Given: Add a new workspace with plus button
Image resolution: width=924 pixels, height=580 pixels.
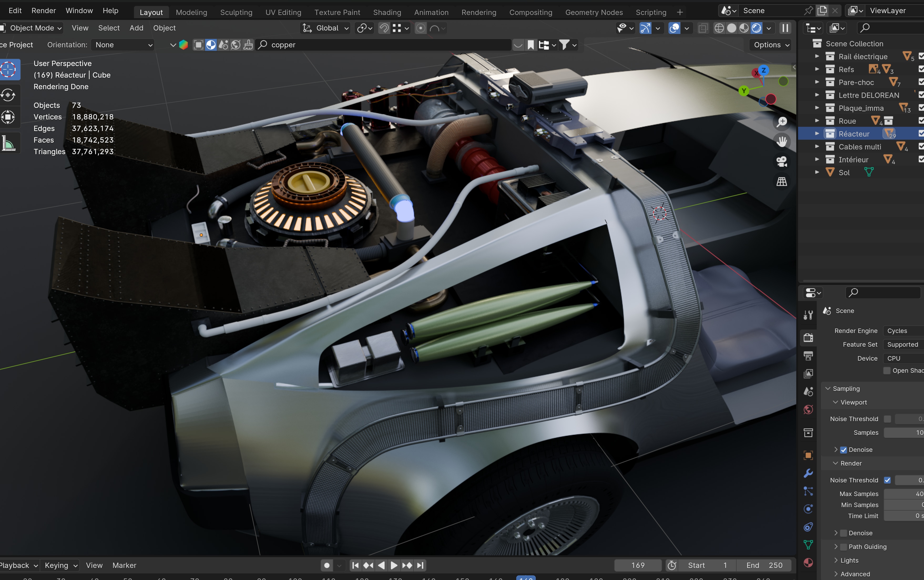Looking at the screenshot, I should tap(680, 12).
